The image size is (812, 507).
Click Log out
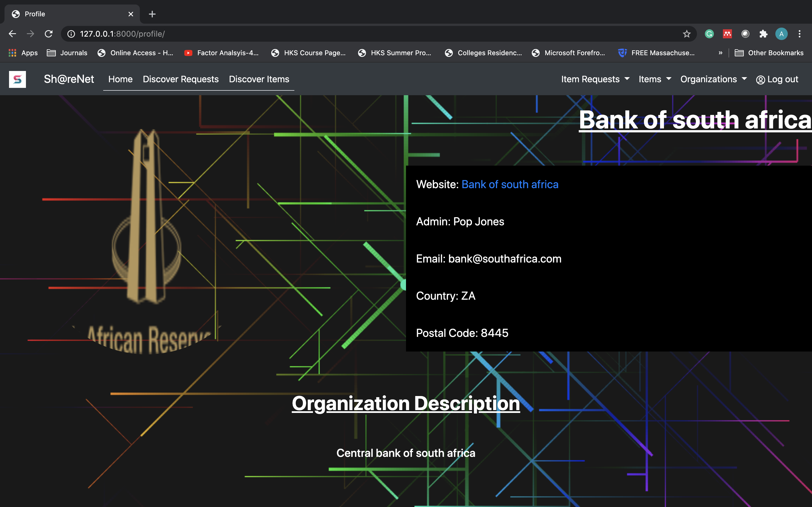click(x=777, y=79)
